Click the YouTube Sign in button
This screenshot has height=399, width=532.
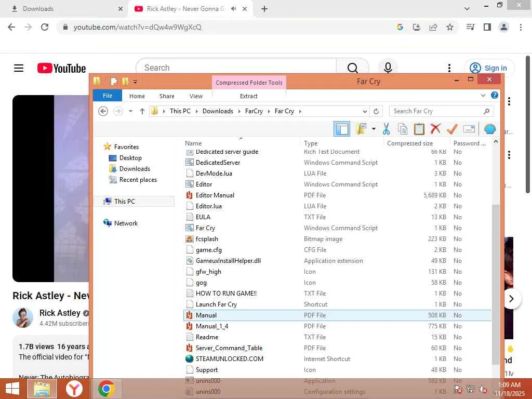(489, 68)
